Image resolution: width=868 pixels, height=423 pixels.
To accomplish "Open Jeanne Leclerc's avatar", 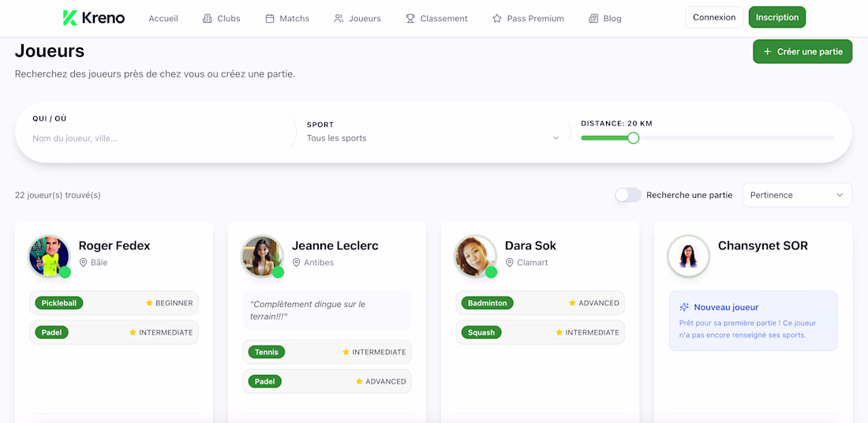I will pyautogui.click(x=263, y=256).
